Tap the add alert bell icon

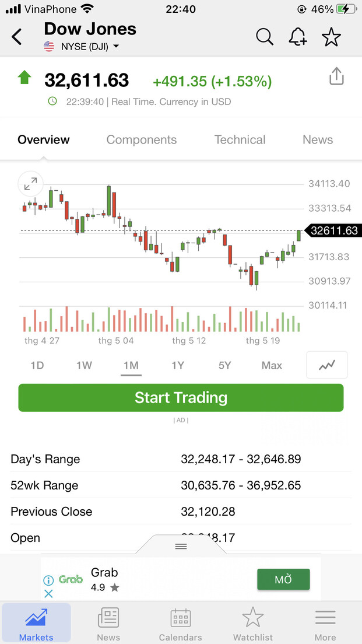tap(297, 37)
